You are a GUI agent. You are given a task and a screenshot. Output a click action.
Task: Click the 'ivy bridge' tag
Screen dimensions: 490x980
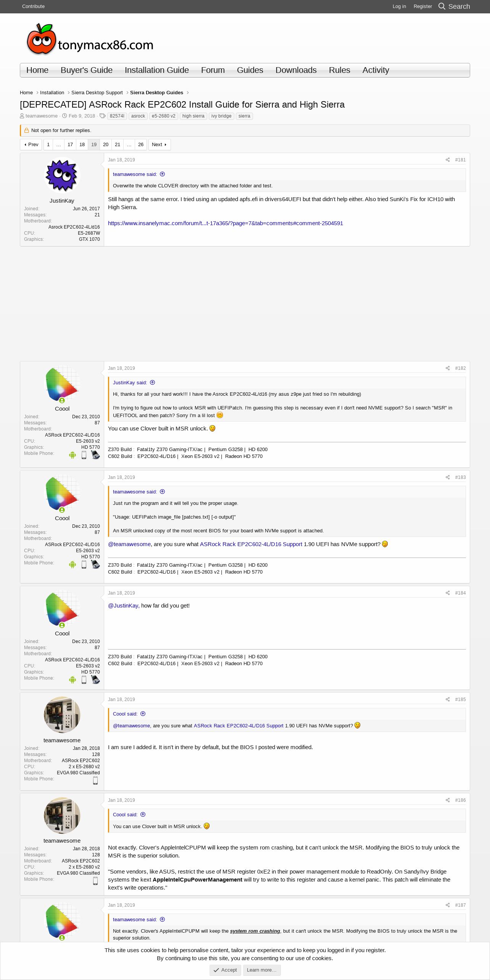(x=221, y=116)
